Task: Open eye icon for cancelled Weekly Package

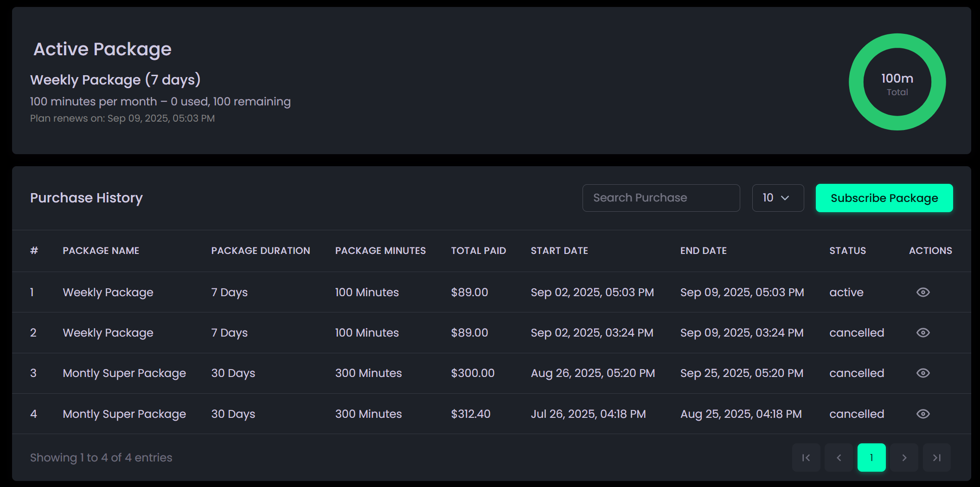Action: tap(923, 332)
